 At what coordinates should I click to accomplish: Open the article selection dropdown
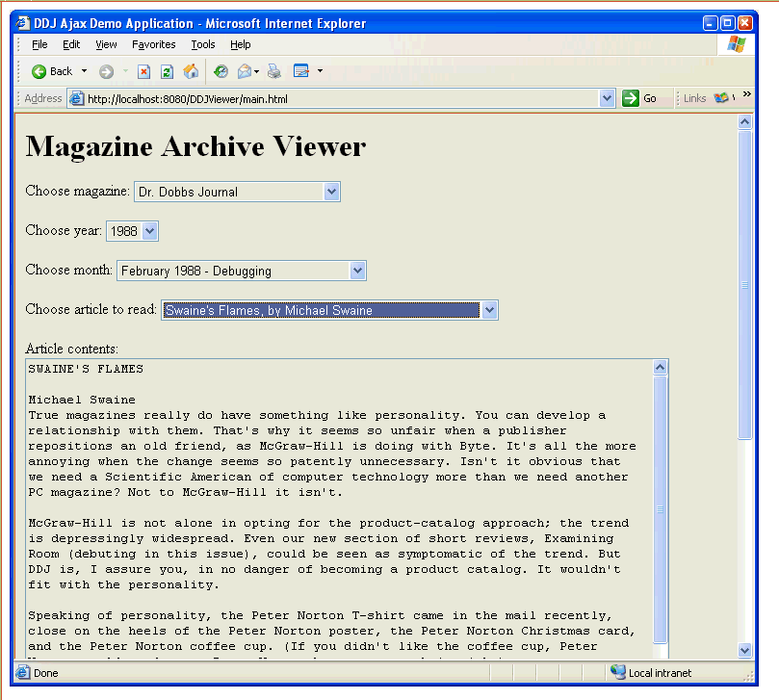pyautogui.click(x=489, y=310)
